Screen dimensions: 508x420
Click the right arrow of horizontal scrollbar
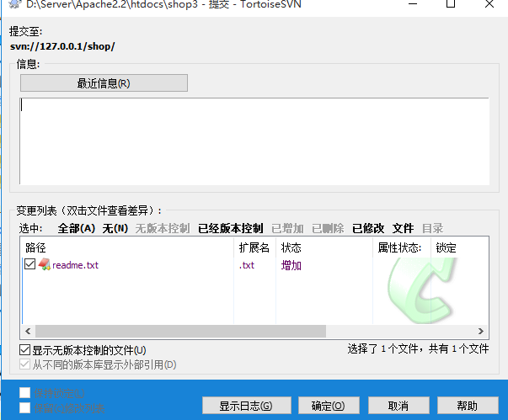click(482, 332)
